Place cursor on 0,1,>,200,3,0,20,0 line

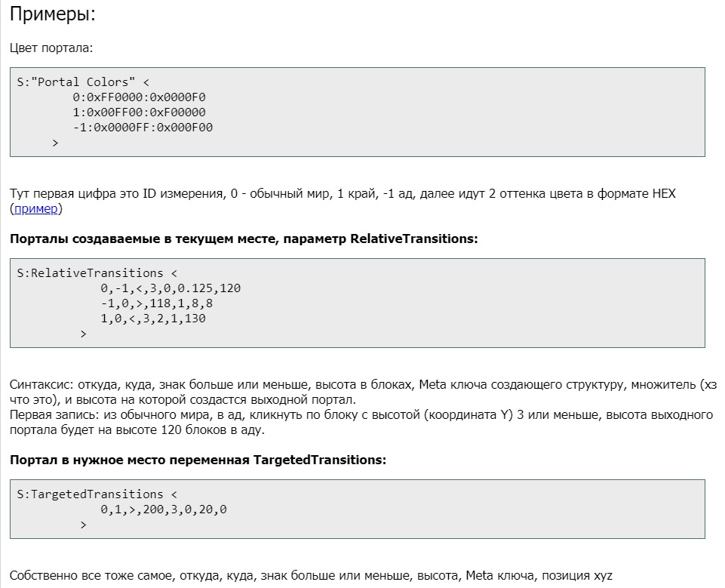[164, 509]
